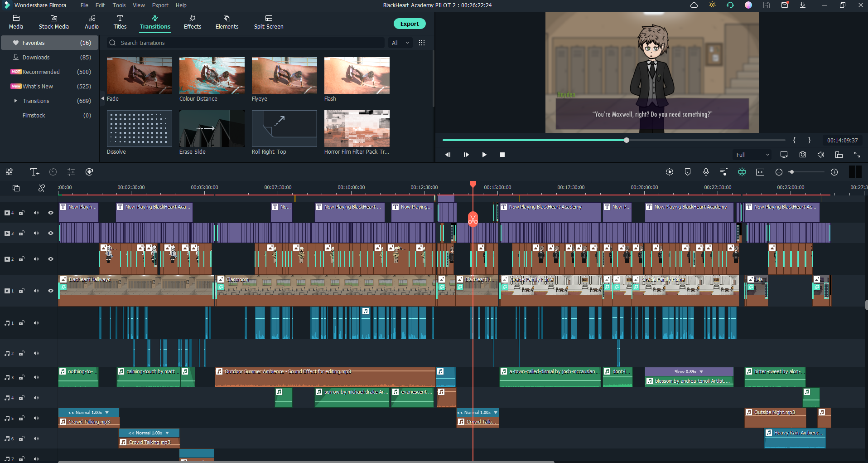Viewport: 868px width, 463px height.
Task: Click the picture-in-picture preview icon
Action: coord(839,155)
